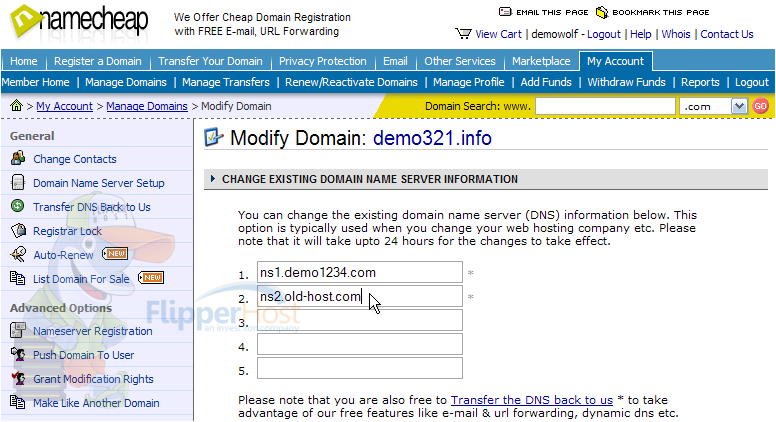Click demo321.info domain title
Image resolution: width=776 pixels, height=422 pixels.
point(432,138)
